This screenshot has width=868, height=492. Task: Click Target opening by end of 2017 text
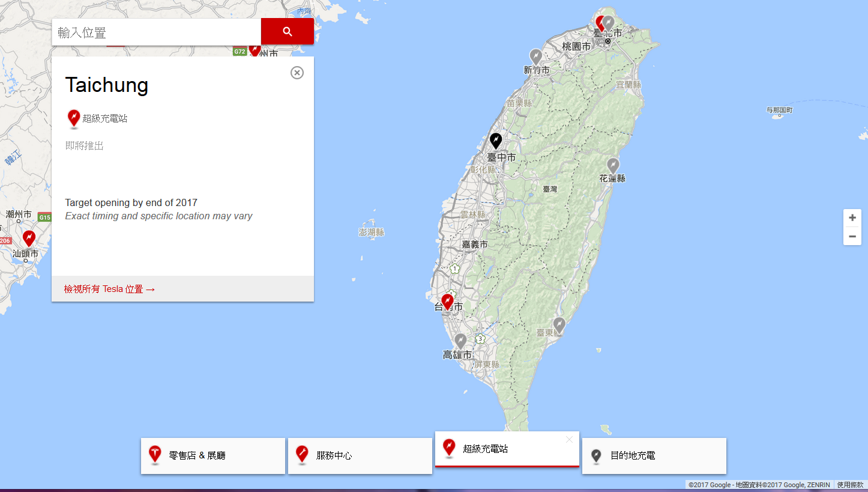(131, 203)
